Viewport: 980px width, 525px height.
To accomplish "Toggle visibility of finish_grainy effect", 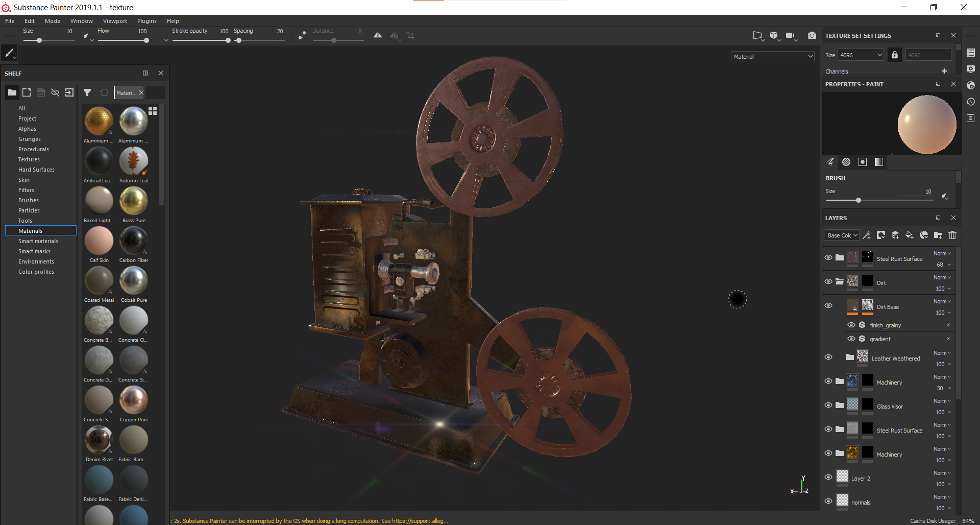I will pos(851,325).
